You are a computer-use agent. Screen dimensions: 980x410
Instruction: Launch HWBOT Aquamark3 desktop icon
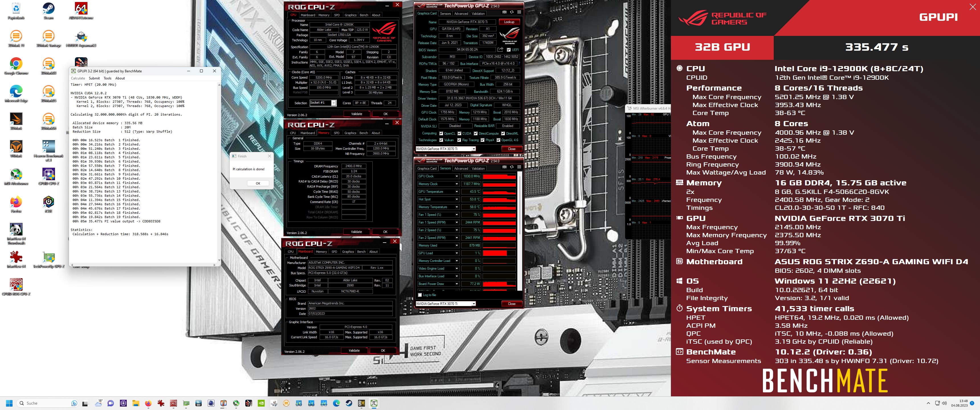pyautogui.click(x=81, y=38)
